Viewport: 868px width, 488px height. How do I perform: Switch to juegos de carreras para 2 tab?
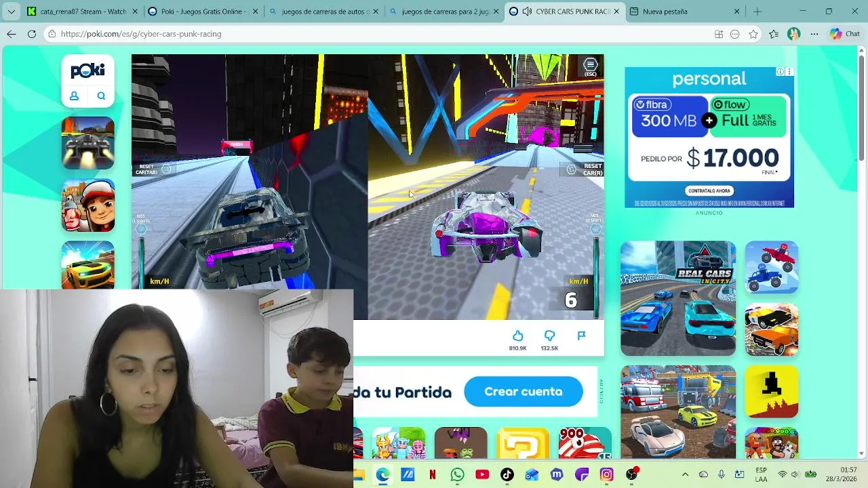[x=443, y=12]
